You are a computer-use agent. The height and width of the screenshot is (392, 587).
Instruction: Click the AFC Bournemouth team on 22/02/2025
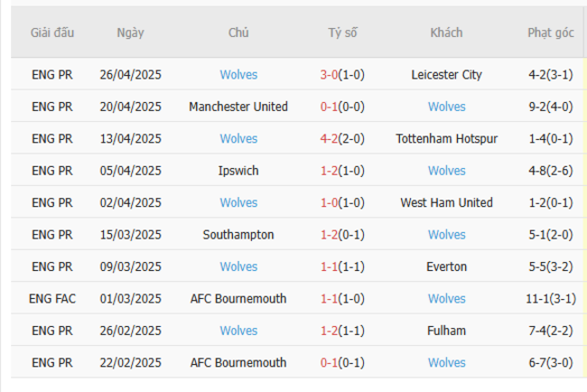click(x=238, y=363)
